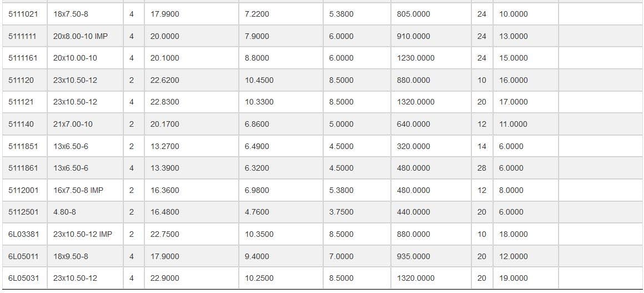Image resolution: width=644 pixels, height=293 pixels.
Task: Select the 5111161 part number
Action: coord(23,58)
